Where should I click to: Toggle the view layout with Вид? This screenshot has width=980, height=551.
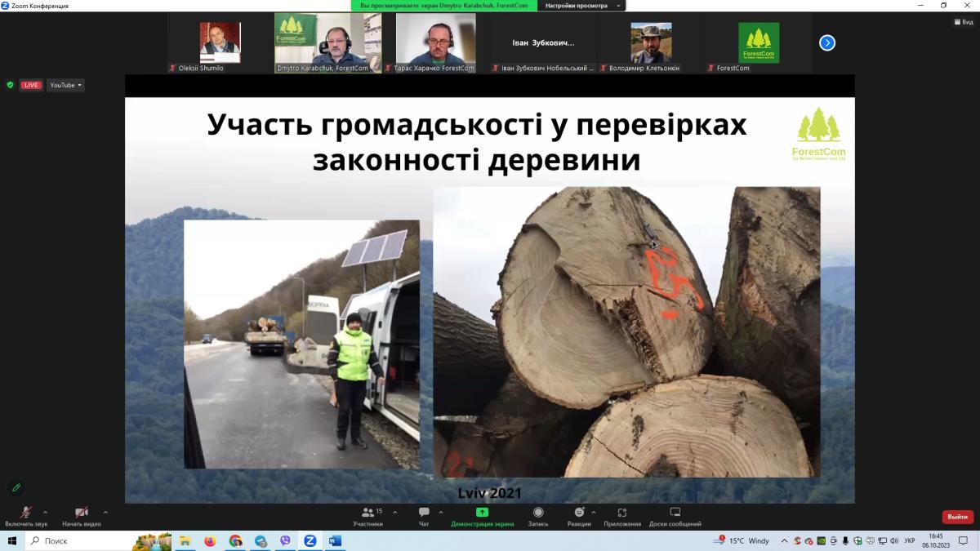964,22
